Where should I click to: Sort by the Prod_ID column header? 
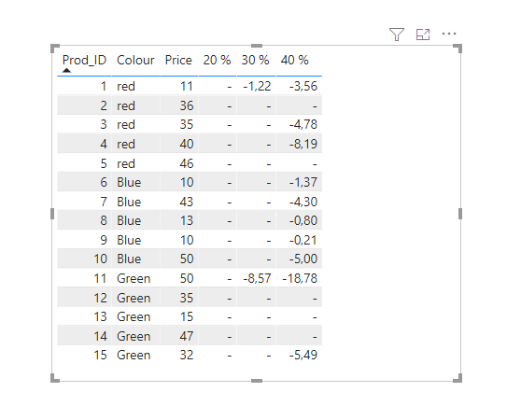[x=84, y=60]
